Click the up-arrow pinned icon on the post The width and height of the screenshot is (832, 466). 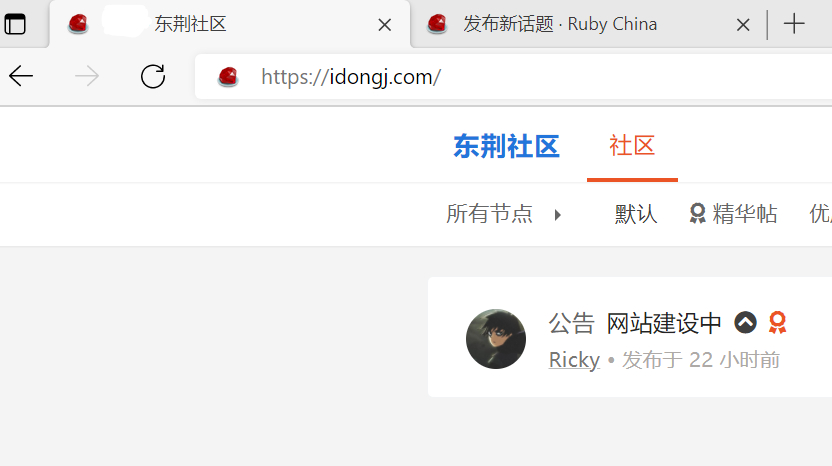click(745, 322)
